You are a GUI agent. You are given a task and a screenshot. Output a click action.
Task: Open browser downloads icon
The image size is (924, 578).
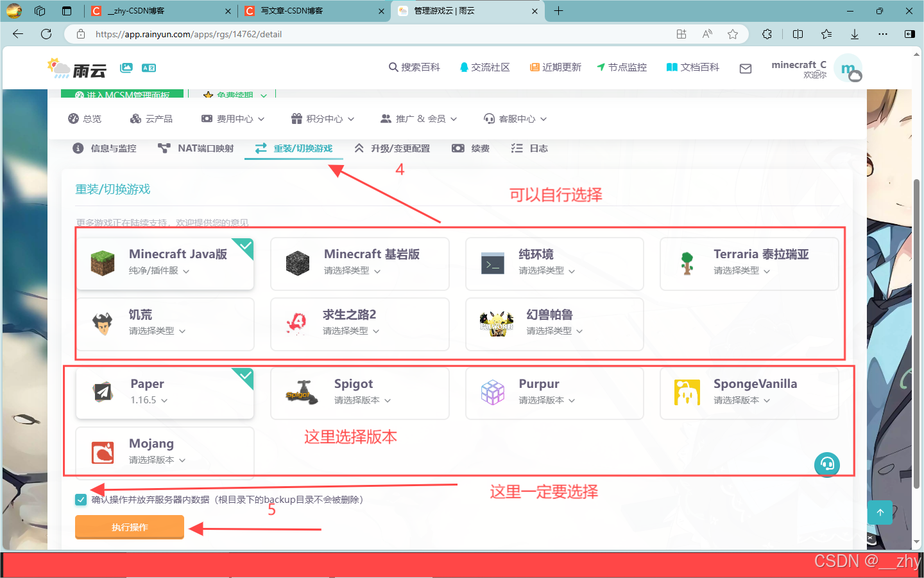[x=855, y=34]
